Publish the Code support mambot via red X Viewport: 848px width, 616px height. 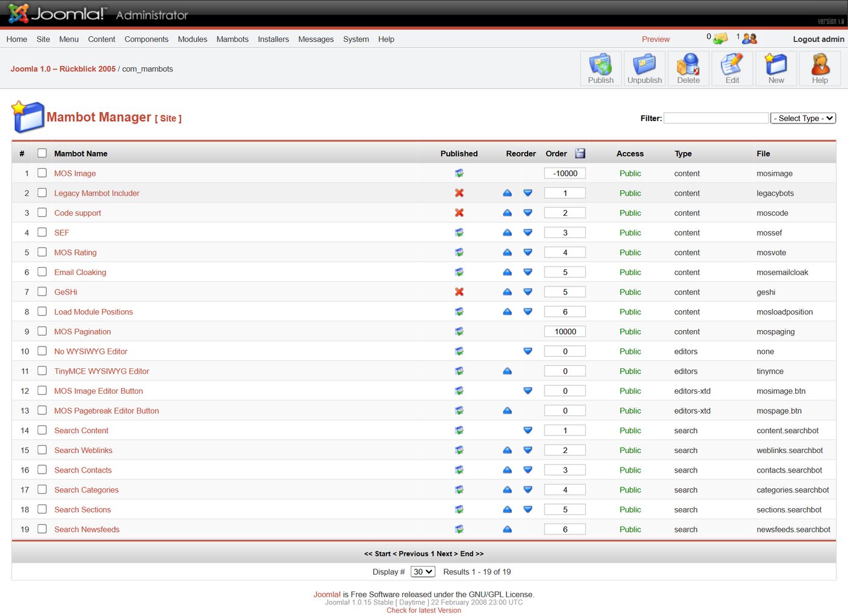pyautogui.click(x=459, y=213)
